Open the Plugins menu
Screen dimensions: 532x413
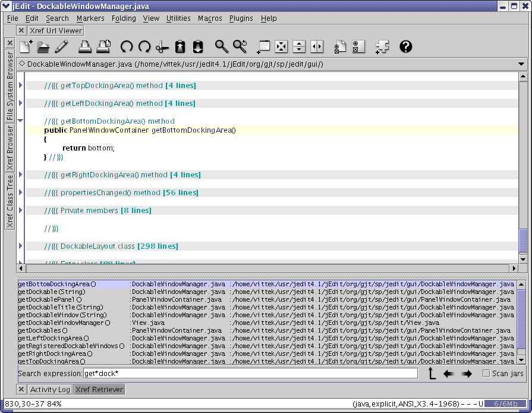point(241,18)
